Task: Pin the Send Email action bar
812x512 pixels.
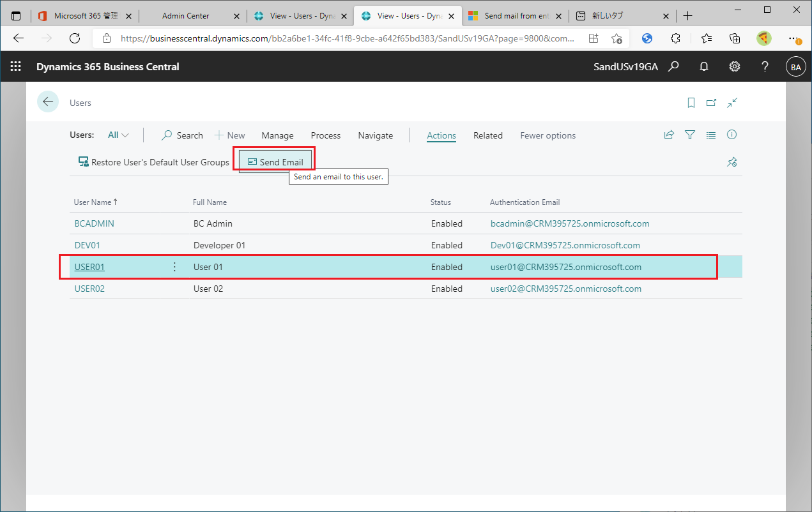Action: coord(732,162)
